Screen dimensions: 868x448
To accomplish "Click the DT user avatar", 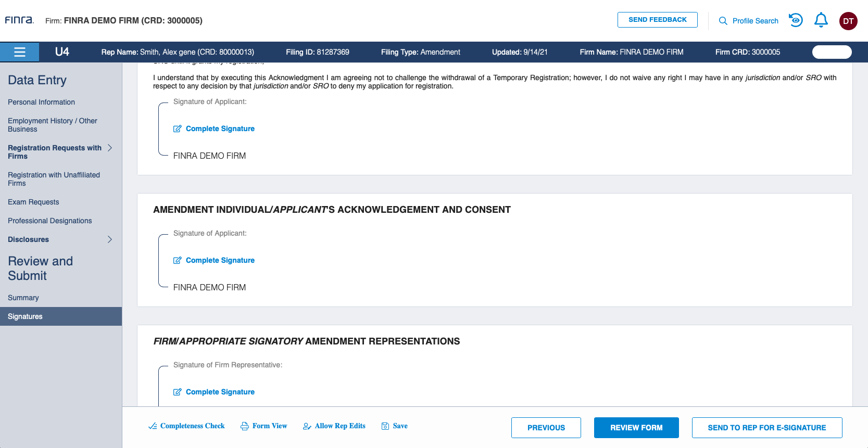I will [x=848, y=21].
